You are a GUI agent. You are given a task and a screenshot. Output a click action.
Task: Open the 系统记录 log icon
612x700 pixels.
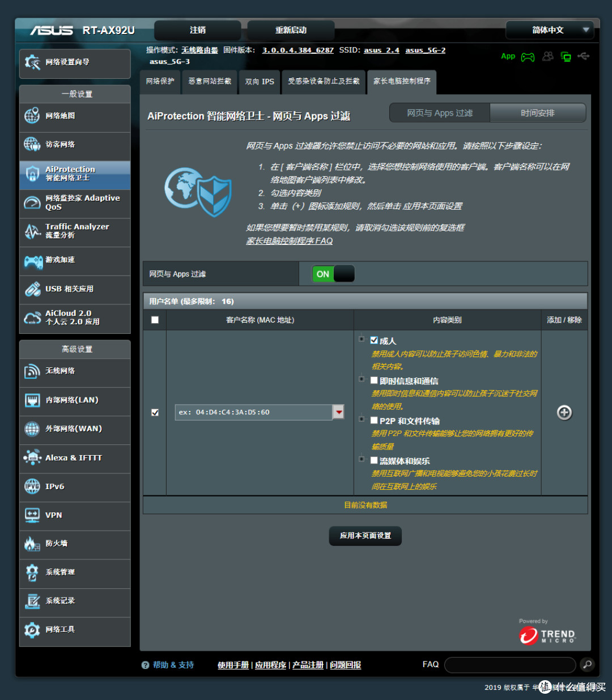(x=32, y=601)
